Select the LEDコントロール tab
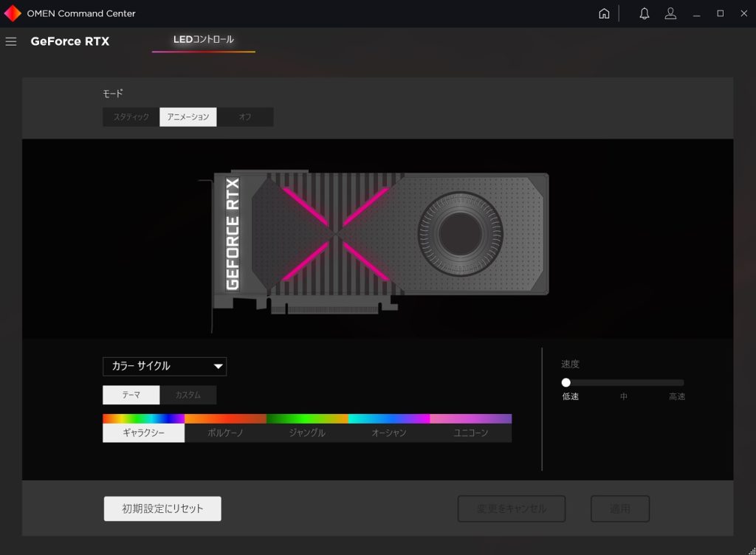The width and height of the screenshot is (756, 555). (x=204, y=40)
